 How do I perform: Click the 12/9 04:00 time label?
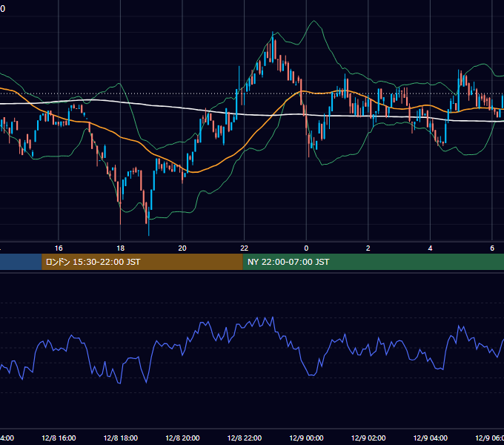click(x=430, y=438)
